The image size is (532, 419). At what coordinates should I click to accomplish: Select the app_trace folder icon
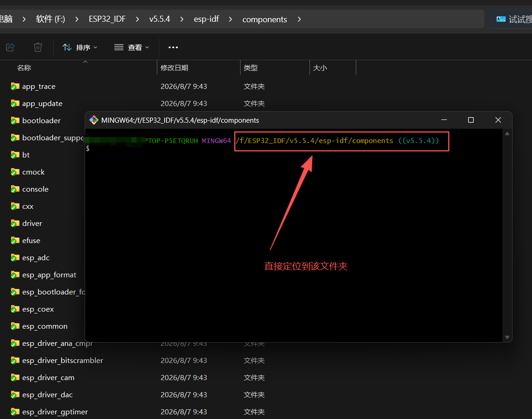[15, 86]
